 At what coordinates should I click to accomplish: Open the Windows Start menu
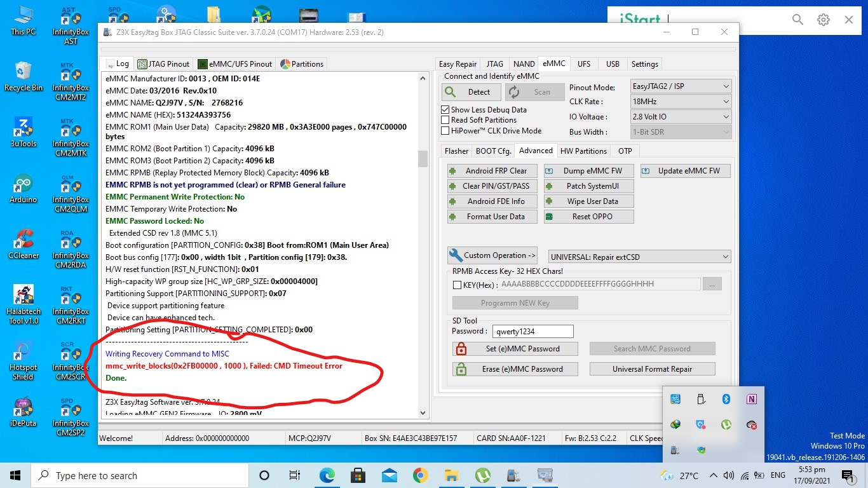[x=15, y=475]
